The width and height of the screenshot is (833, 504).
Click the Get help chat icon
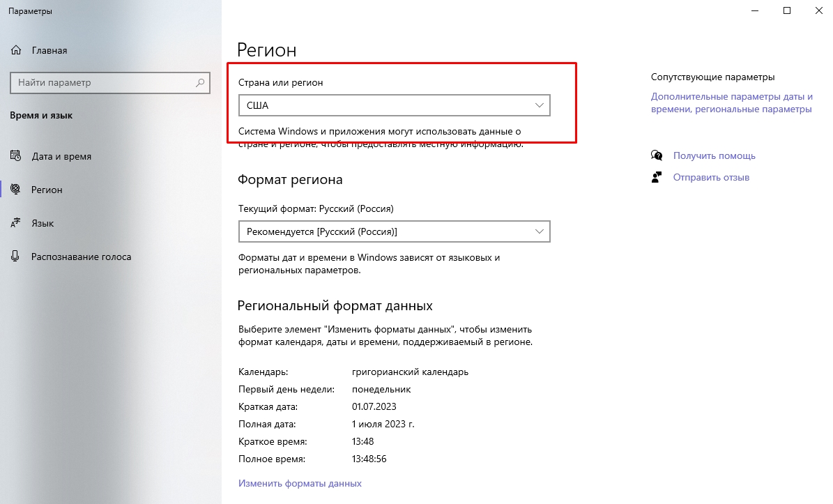656,155
